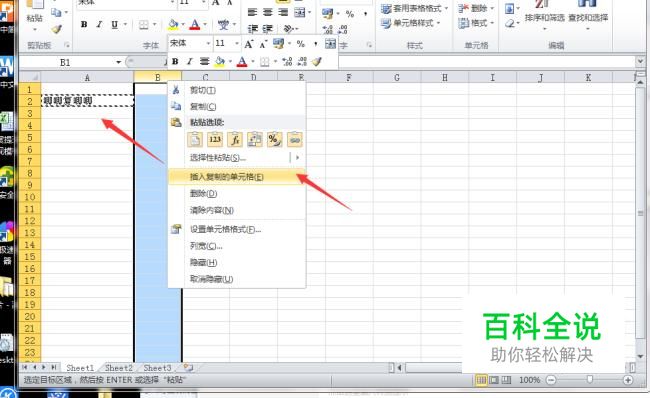Toggle Underline in the ribbon

tap(115, 25)
